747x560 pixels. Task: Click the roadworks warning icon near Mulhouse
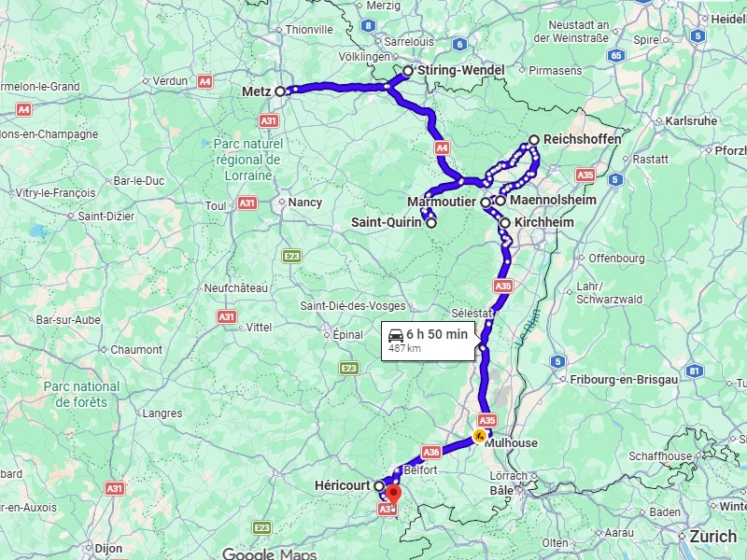tap(479, 435)
